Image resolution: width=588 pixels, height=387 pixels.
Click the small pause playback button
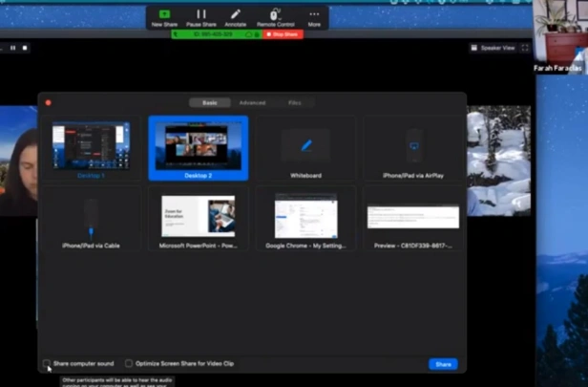click(x=13, y=48)
